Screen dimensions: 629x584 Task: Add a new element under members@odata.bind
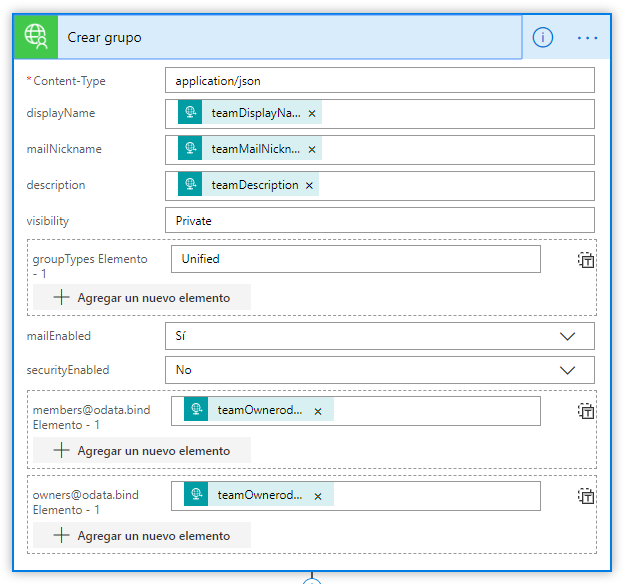pyautogui.click(x=142, y=450)
